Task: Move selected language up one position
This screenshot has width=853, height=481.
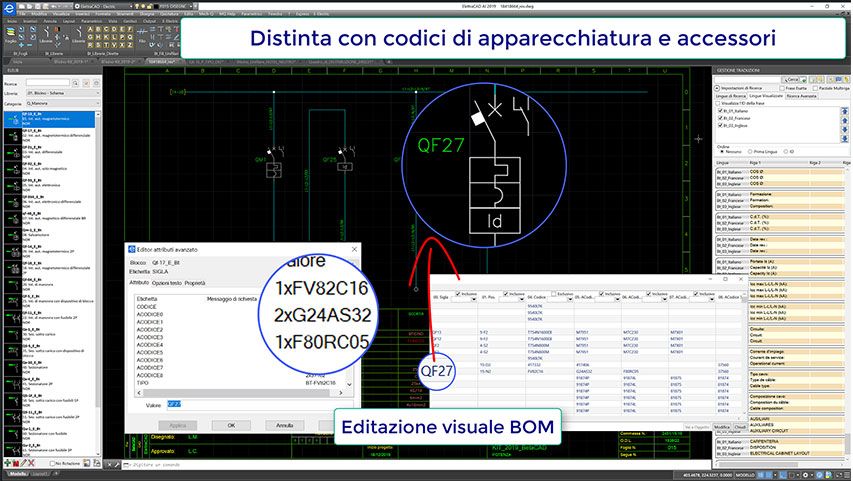Action: pyautogui.click(x=845, y=120)
